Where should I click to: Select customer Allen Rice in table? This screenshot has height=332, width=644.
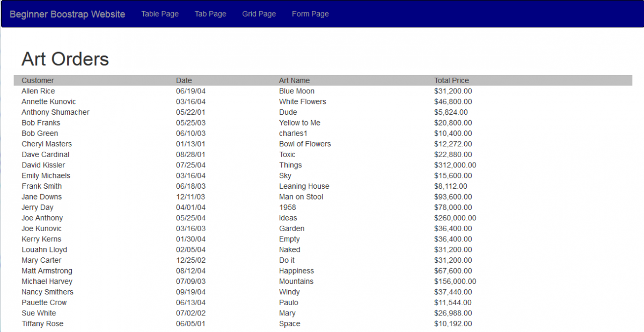tap(38, 91)
